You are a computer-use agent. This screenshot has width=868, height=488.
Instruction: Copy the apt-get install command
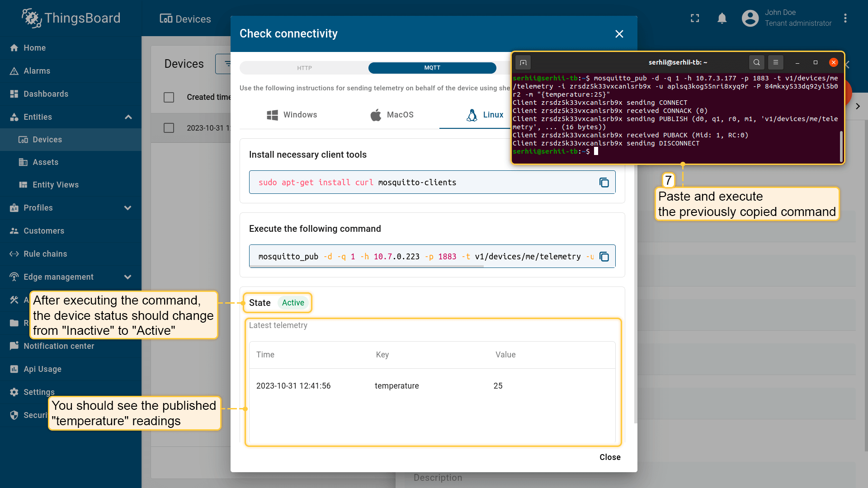click(604, 183)
